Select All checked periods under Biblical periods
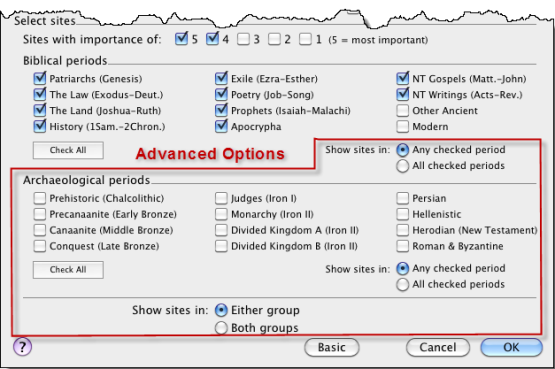 pyautogui.click(x=402, y=166)
